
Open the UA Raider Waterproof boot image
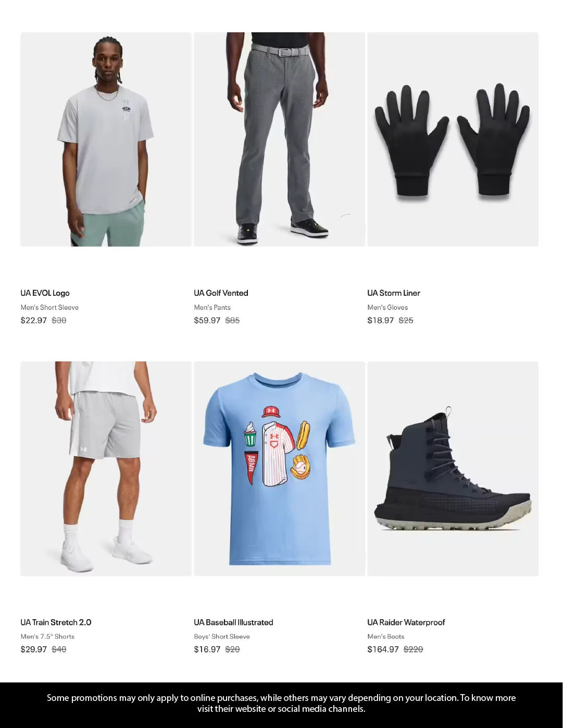453,469
